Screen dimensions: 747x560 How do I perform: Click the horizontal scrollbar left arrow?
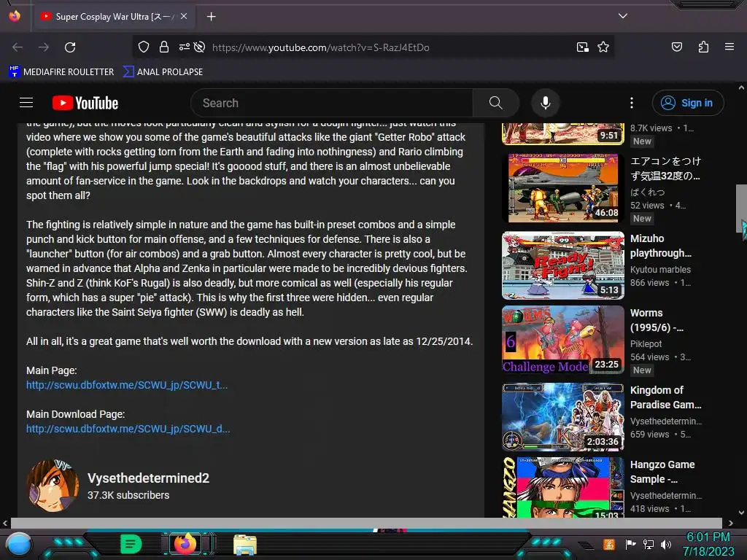5,523
